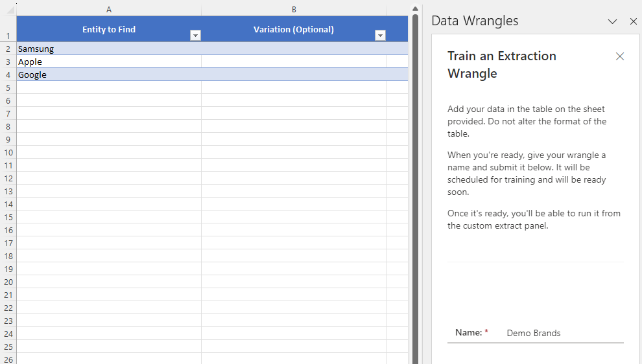This screenshot has width=642, height=364.
Task: Select the Samsung cell
Action: [x=109, y=49]
